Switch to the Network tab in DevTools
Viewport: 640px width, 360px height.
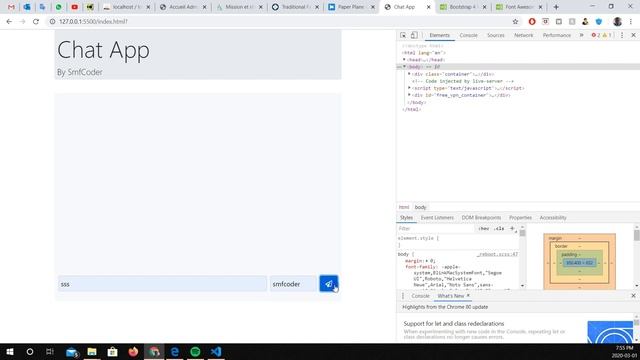point(524,36)
